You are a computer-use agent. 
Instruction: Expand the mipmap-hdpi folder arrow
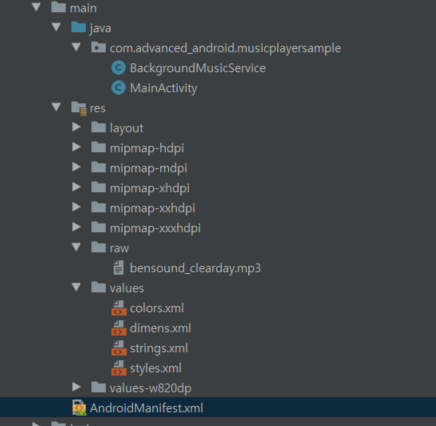click(76, 147)
